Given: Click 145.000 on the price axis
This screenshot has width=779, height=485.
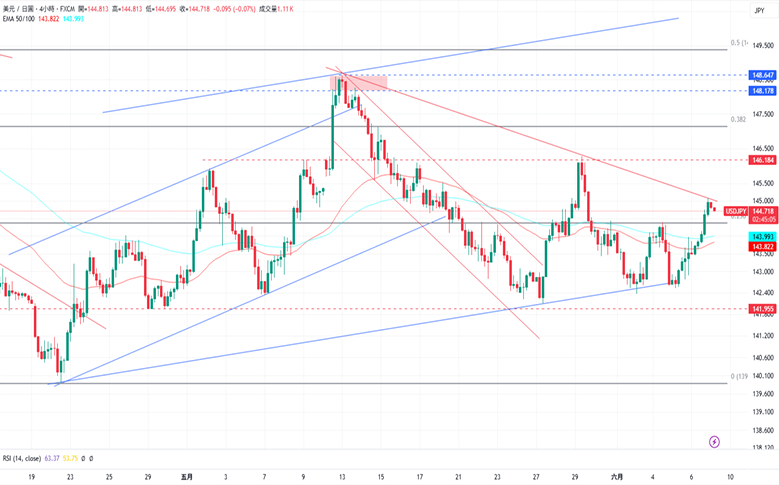Looking at the screenshot, I should [763, 200].
